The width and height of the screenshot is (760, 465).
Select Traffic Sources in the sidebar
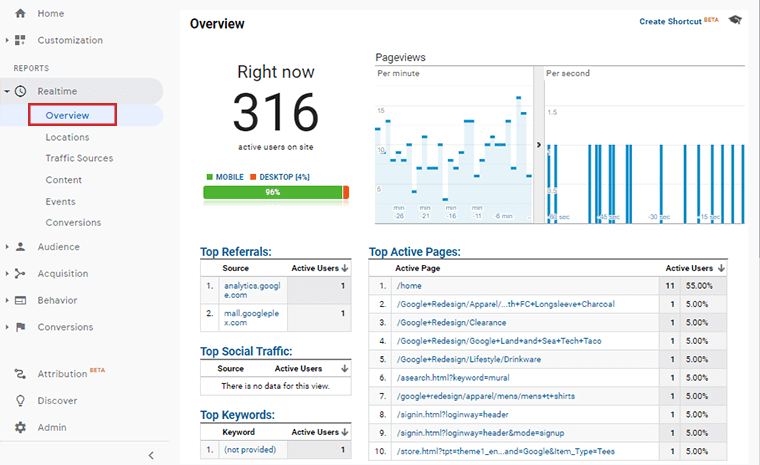(x=79, y=158)
